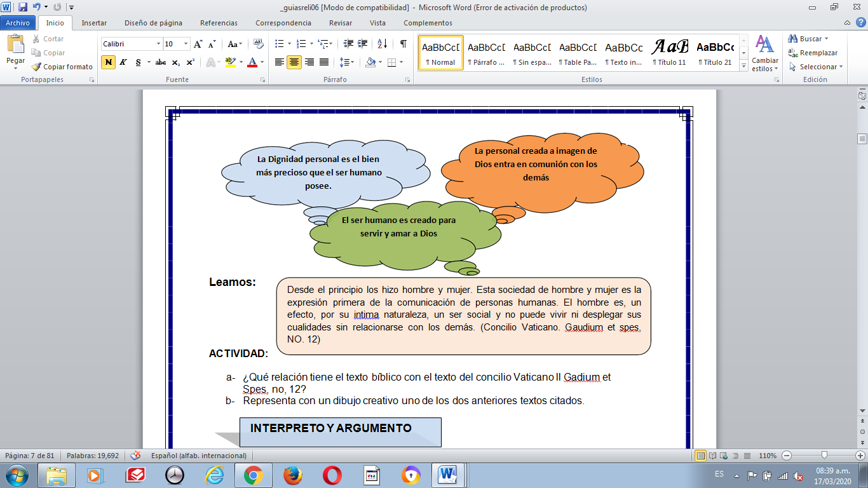
Task: Align text left
Action: [x=279, y=62]
